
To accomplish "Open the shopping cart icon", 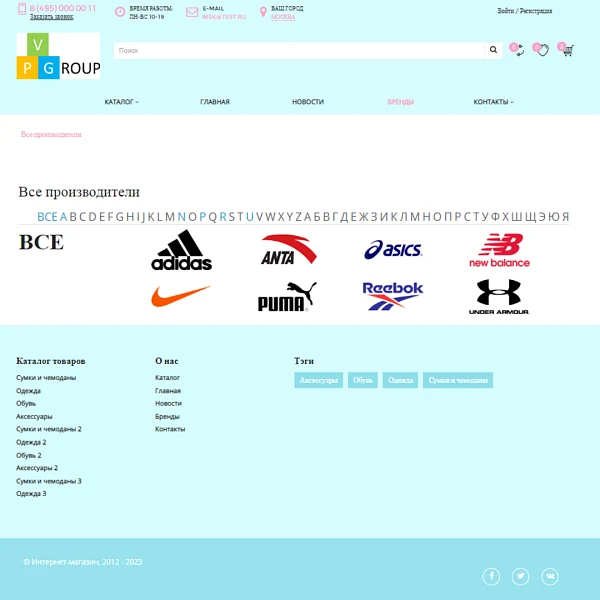I will pos(566,49).
